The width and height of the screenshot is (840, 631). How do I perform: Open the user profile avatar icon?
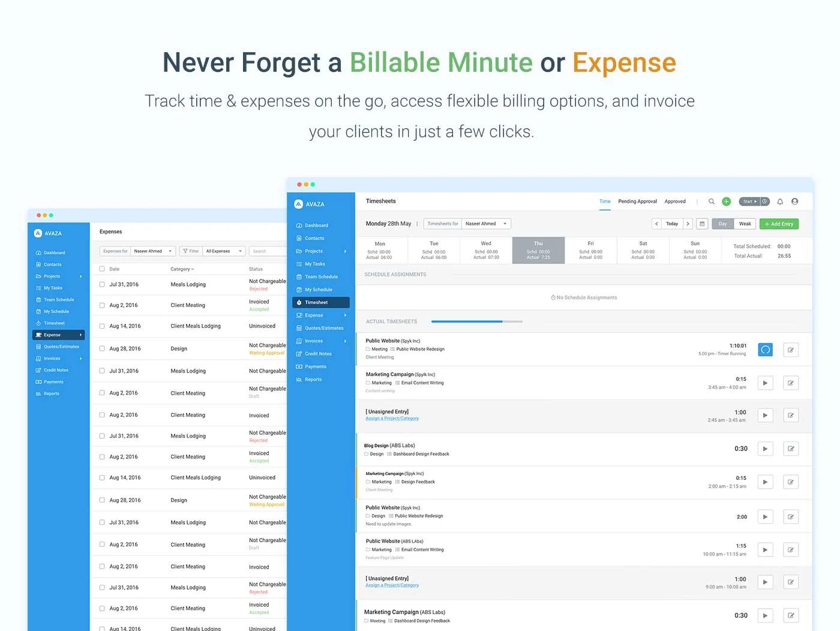(x=795, y=202)
